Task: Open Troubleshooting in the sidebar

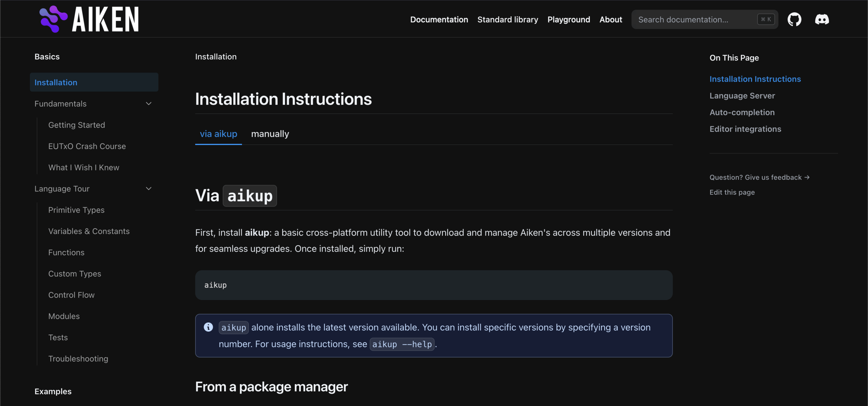Action: point(78,358)
